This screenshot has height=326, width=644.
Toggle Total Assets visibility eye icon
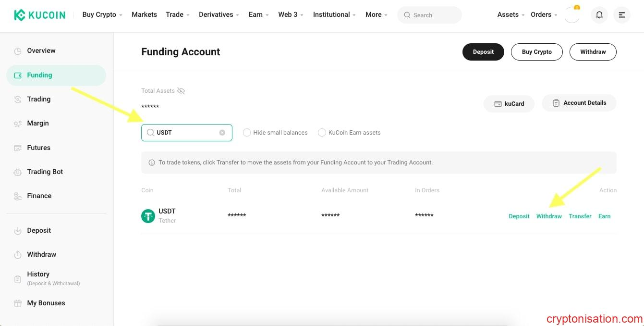pos(181,91)
